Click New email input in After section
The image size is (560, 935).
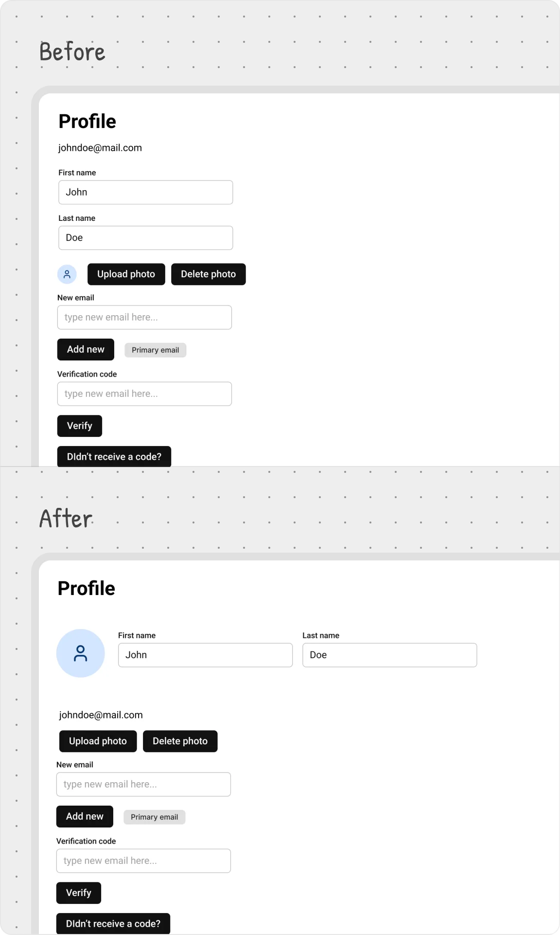coord(143,785)
